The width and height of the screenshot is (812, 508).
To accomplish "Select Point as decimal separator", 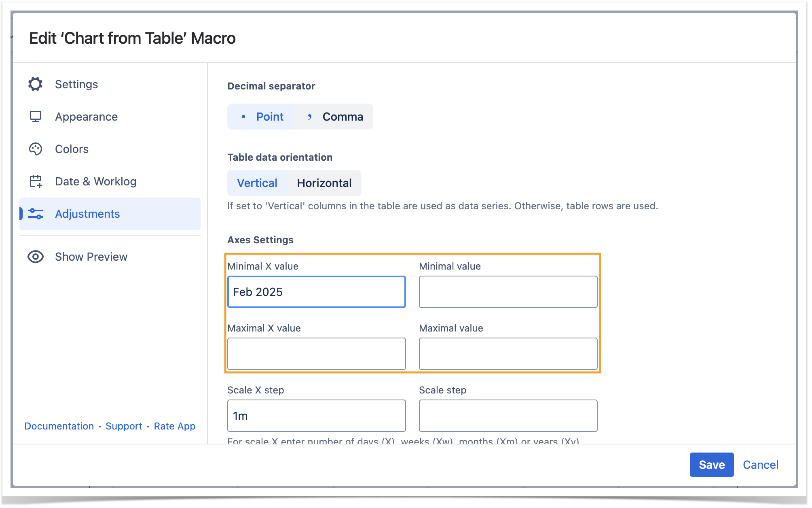I will click(x=262, y=117).
